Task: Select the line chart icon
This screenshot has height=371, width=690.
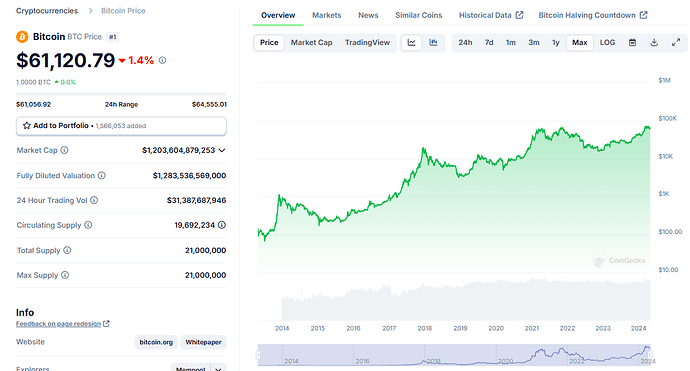Action: click(x=411, y=43)
